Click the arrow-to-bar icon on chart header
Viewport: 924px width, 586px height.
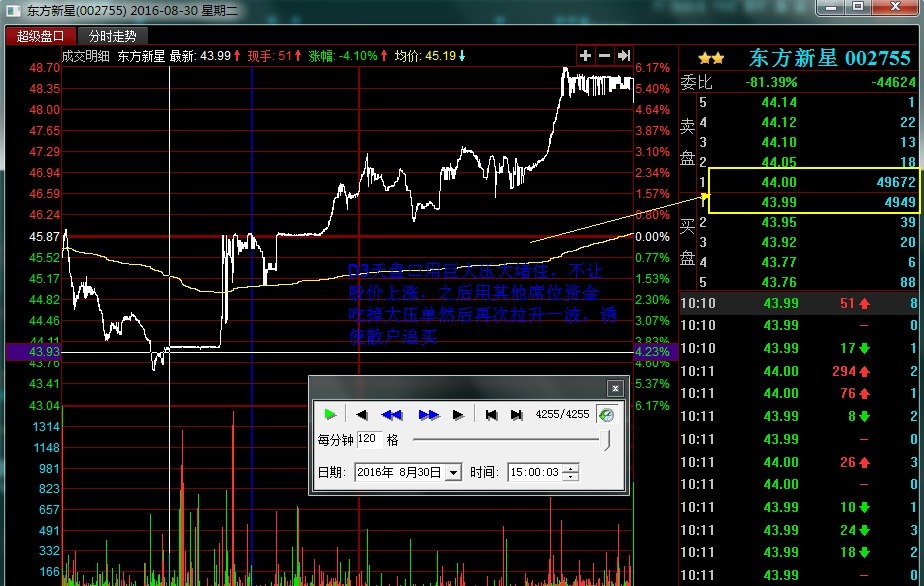pyautogui.click(x=623, y=55)
